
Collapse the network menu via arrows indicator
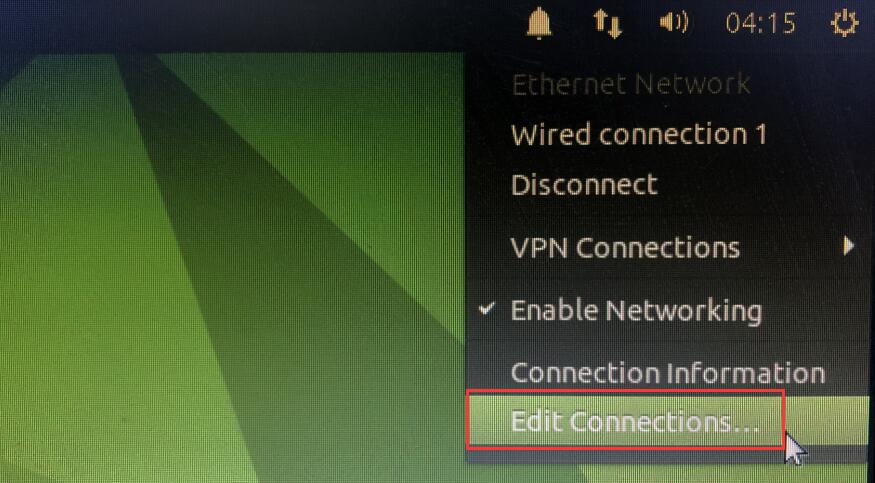tap(607, 25)
